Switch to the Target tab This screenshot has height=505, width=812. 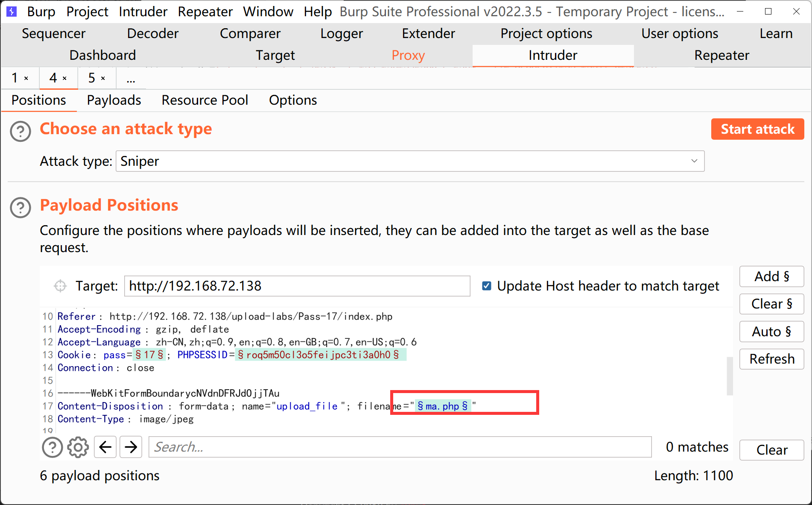tap(275, 55)
